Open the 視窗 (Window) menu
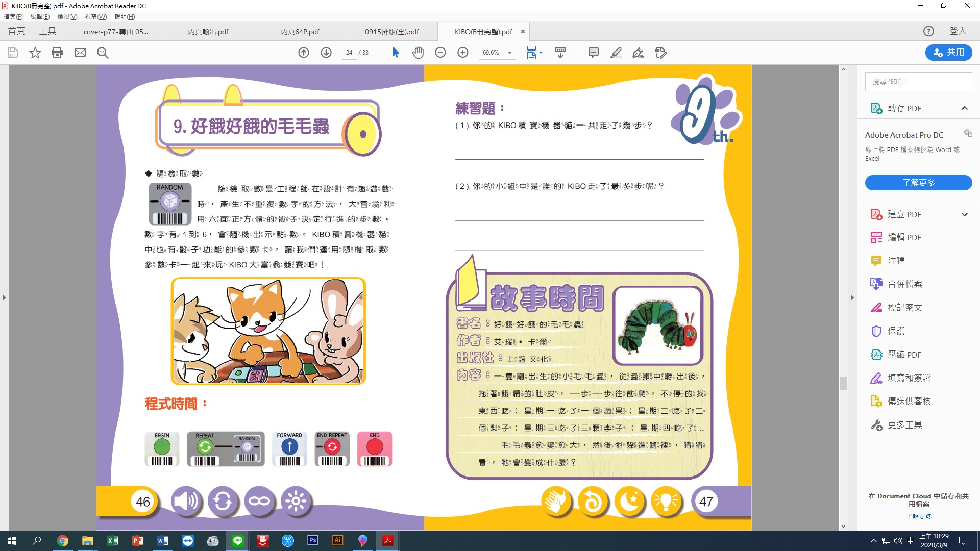Screen dimensions: 980x551 click(95, 17)
